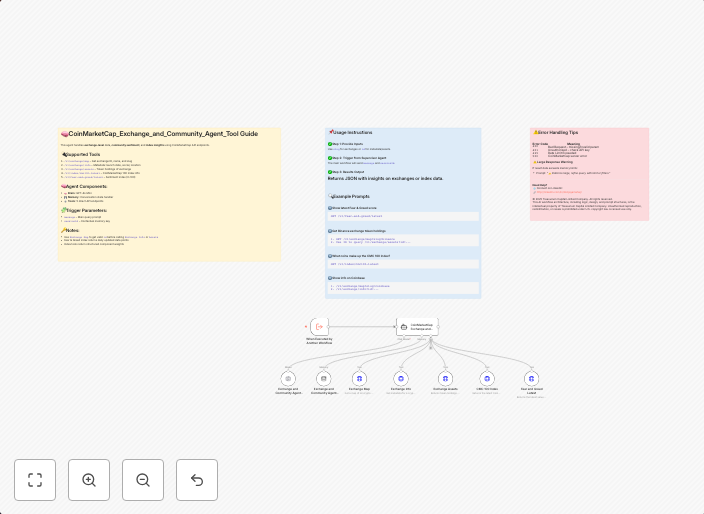Zoom out of the workflow canvas
The width and height of the screenshot is (704, 514).
[143, 480]
